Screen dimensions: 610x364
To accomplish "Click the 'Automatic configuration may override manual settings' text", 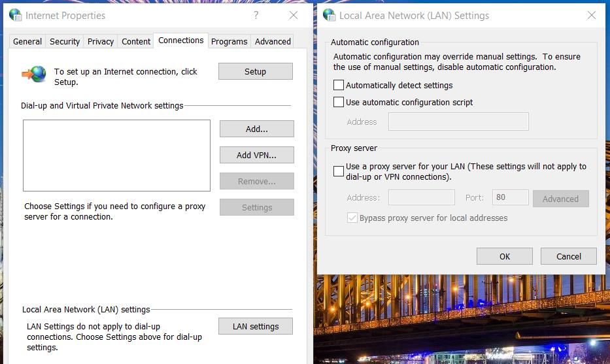I will (457, 62).
